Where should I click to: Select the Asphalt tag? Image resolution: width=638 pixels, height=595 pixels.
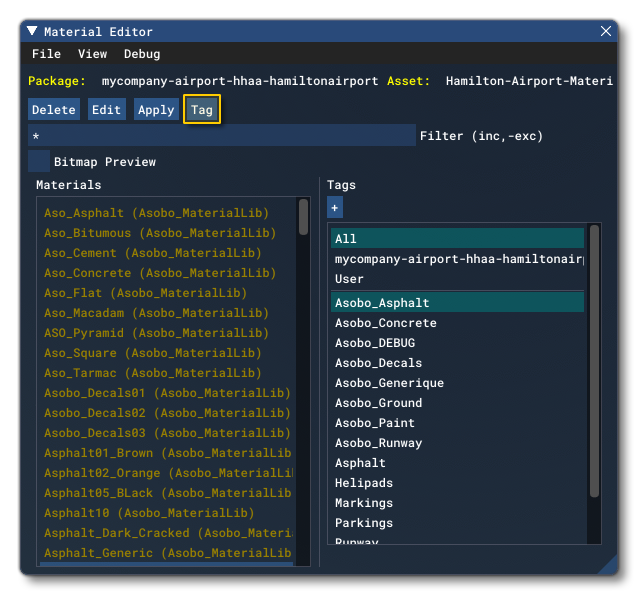click(x=457, y=462)
